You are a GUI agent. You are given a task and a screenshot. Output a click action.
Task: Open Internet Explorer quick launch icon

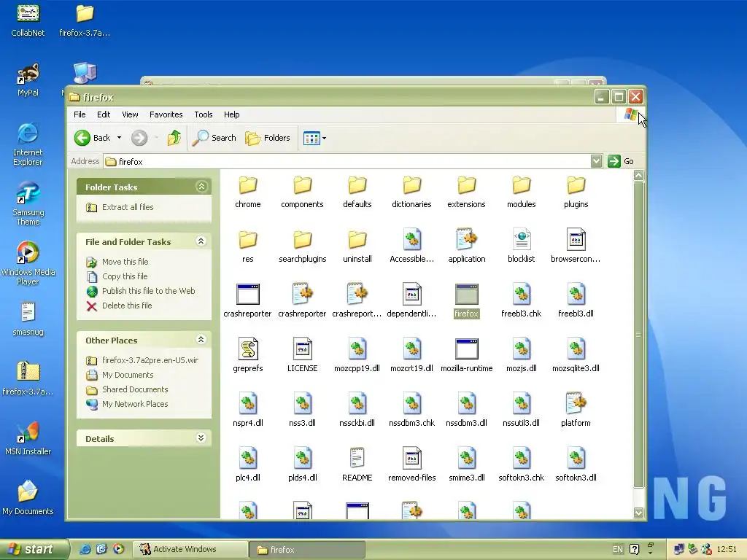pyautogui.click(x=85, y=549)
